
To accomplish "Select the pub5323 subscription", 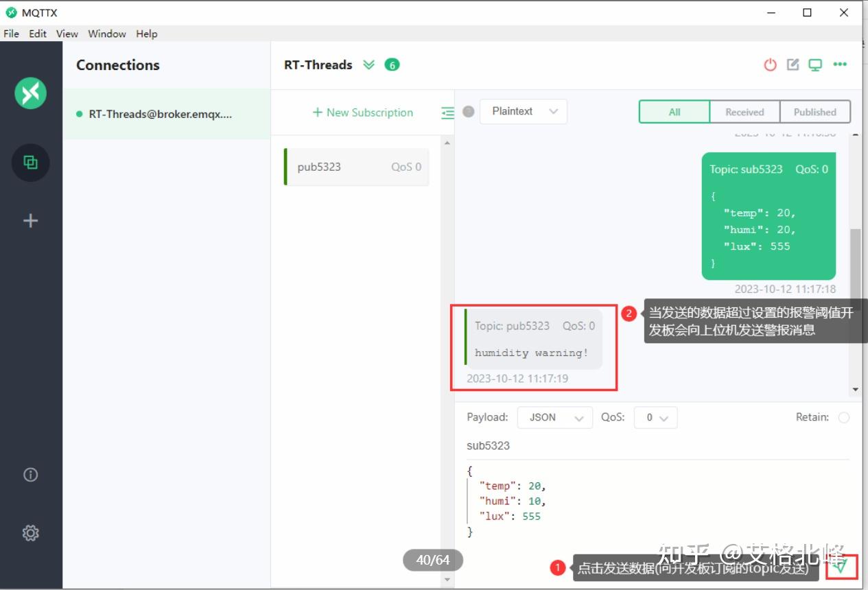I will pos(356,167).
